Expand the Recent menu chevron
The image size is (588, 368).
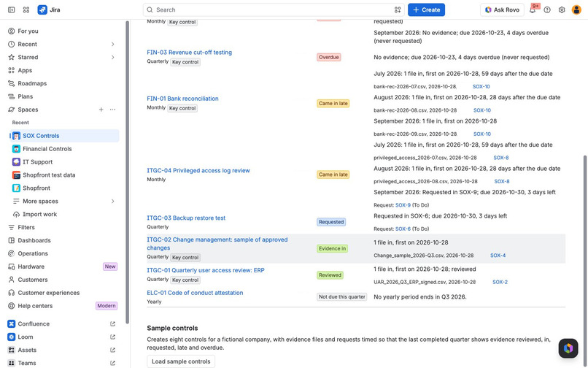coord(112,45)
